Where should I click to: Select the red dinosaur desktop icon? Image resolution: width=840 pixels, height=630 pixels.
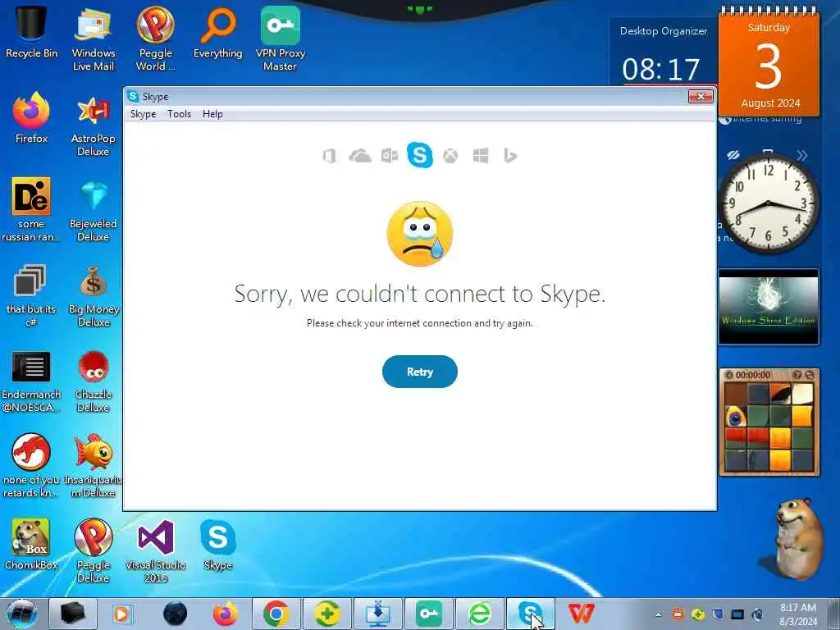pyautogui.click(x=31, y=466)
